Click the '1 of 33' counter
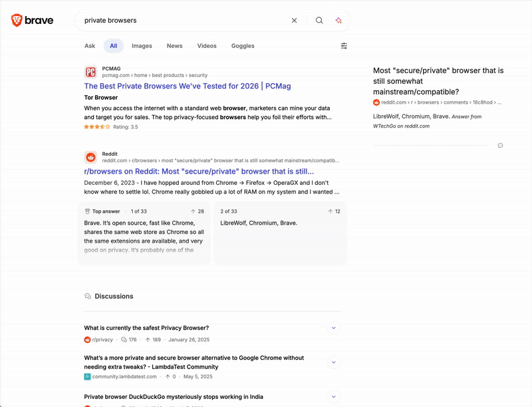This screenshot has width=532, height=407. 139,211
